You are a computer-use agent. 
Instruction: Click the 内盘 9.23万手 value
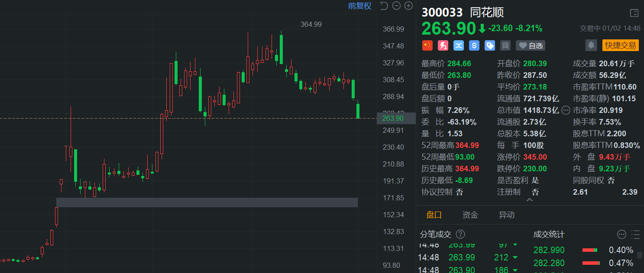615,169
